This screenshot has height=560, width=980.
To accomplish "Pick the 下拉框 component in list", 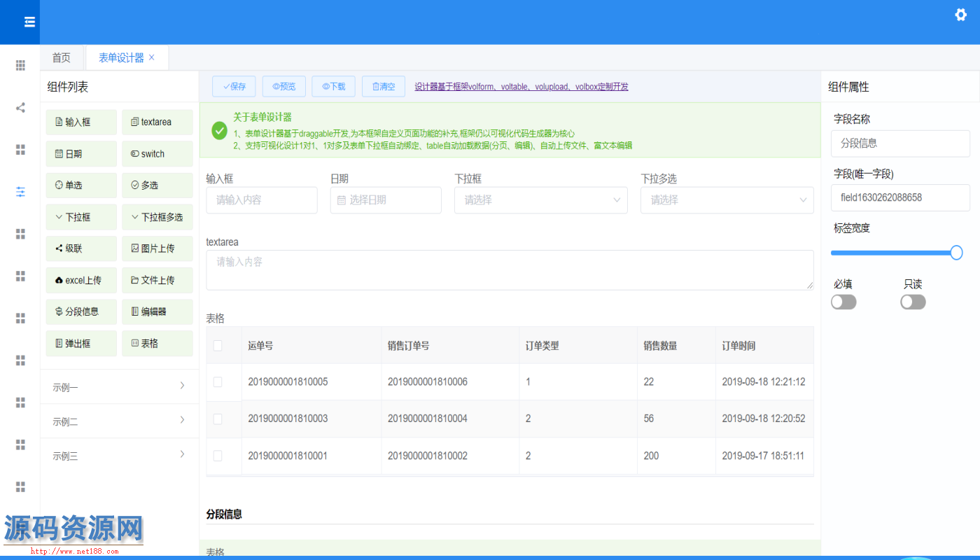I will point(81,217).
